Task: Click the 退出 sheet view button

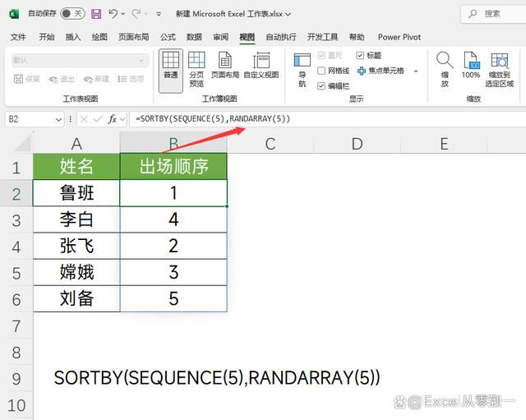Action: [x=62, y=79]
